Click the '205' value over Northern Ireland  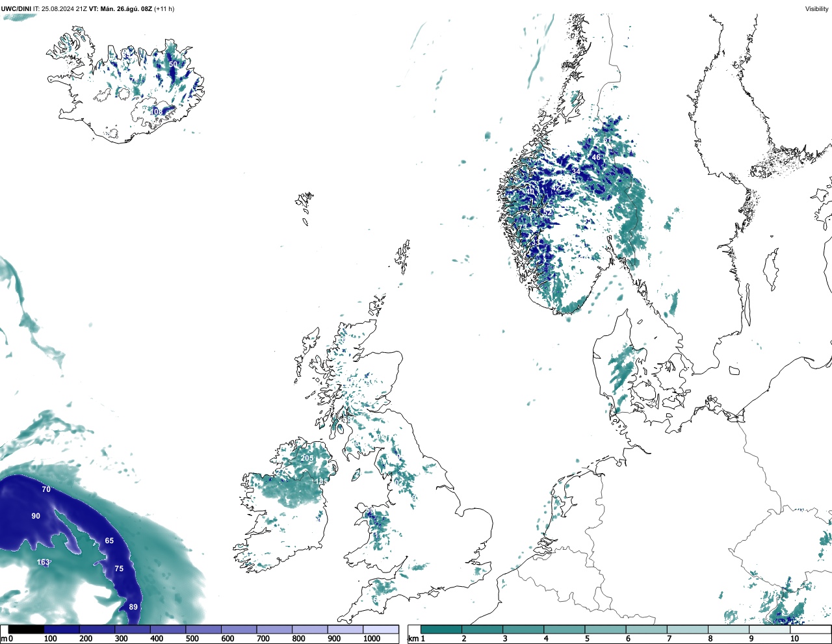click(x=307, y=458)
